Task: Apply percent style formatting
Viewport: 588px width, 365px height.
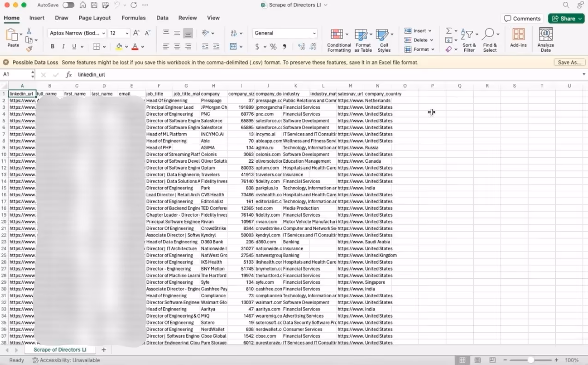Action: [x=273, y=47]
